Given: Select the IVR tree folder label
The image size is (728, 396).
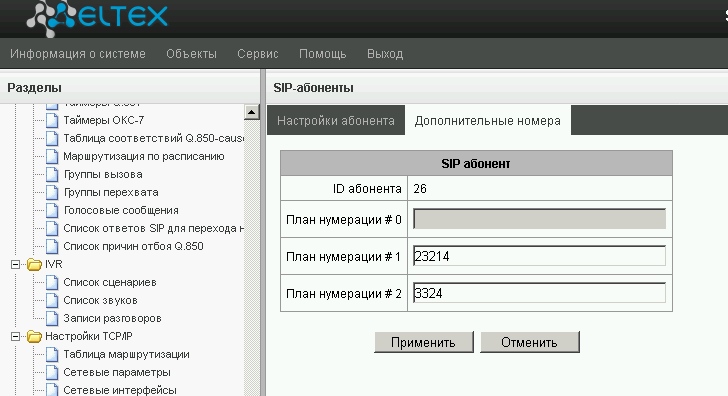Looking at the screenshot, I should pos(53,264).
